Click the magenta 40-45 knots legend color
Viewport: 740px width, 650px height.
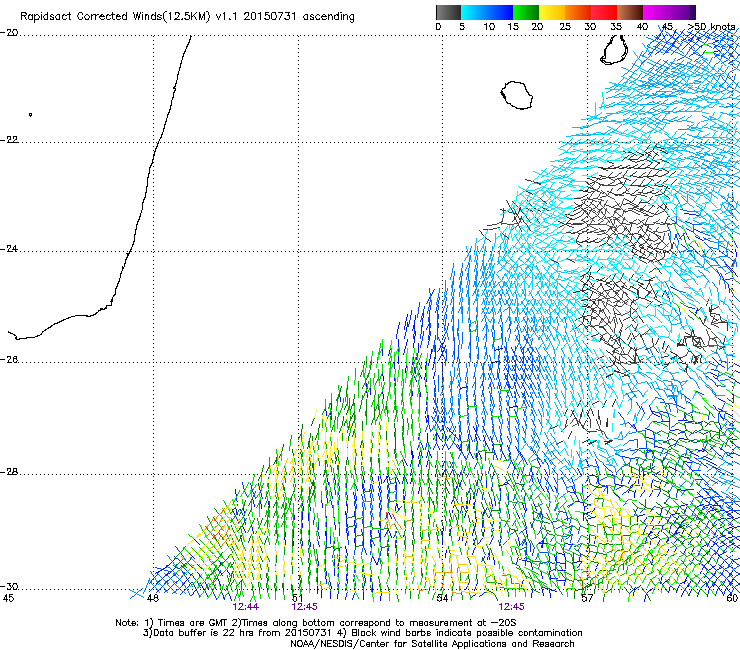(x=656, y=12)
